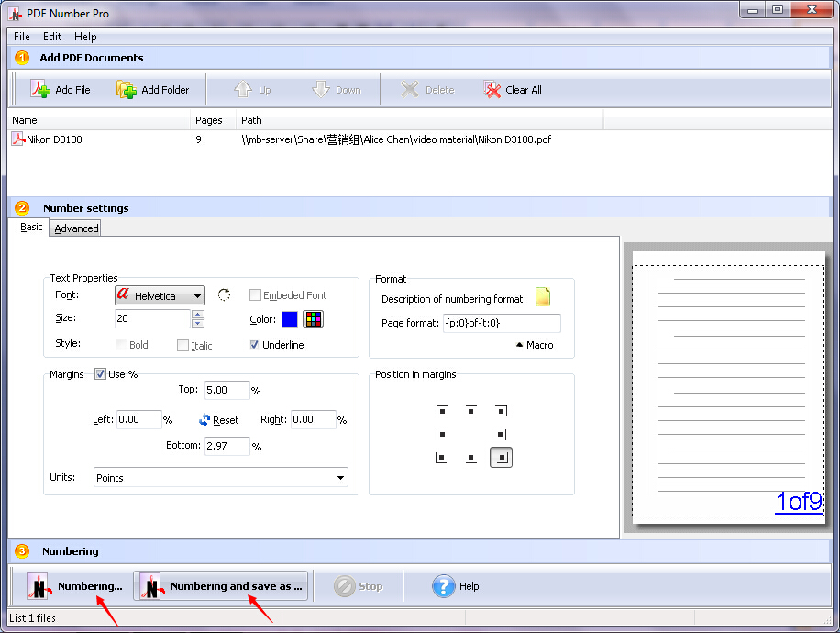Clear all files from the list
840x633 pixels.
492,89
